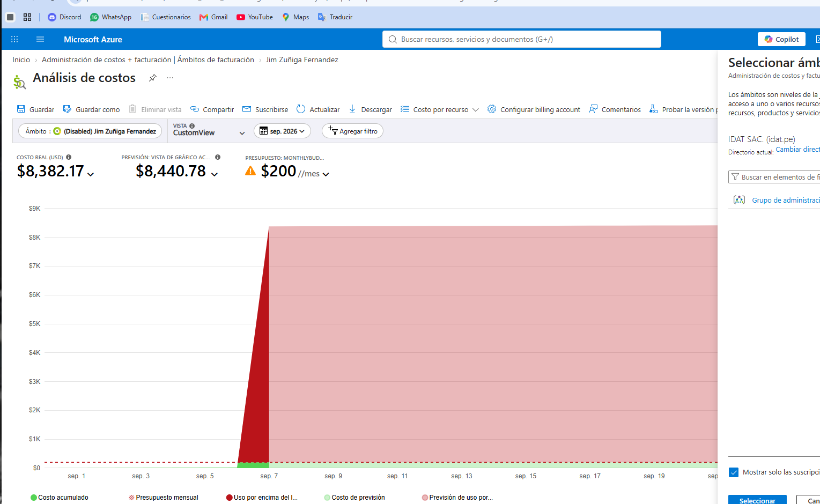Click the Seleccionar button
Image resolution: width=820 pixels, height=504 pixels.
(x=757, y=500)
